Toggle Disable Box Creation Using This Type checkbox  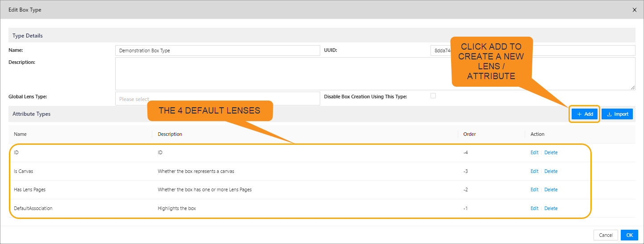pos(433,96)
